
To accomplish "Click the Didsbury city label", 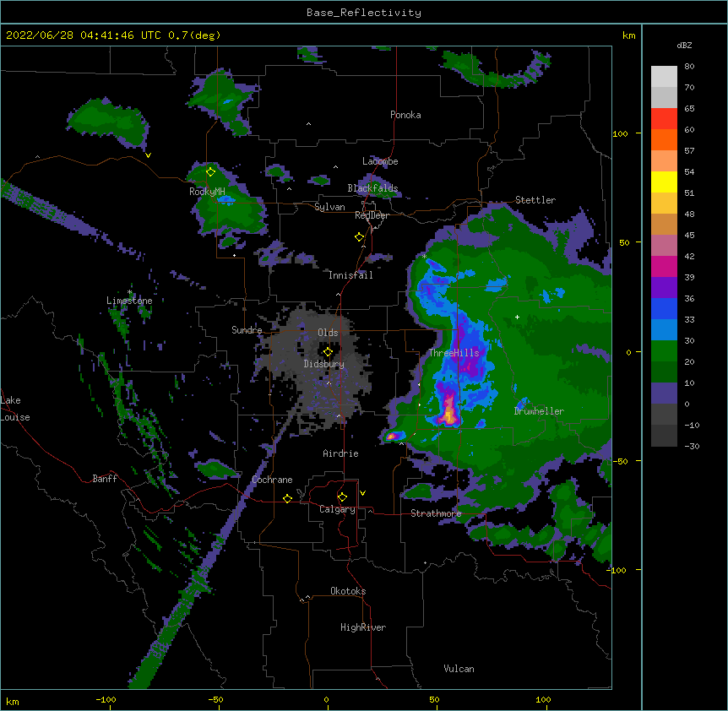I will coord(324,364).
